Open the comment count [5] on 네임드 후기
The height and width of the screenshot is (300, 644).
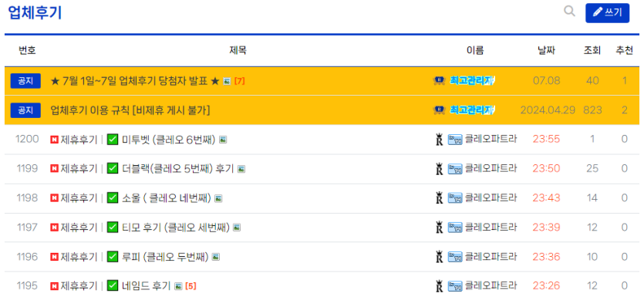pyautogui.click(x=191, y=286)
